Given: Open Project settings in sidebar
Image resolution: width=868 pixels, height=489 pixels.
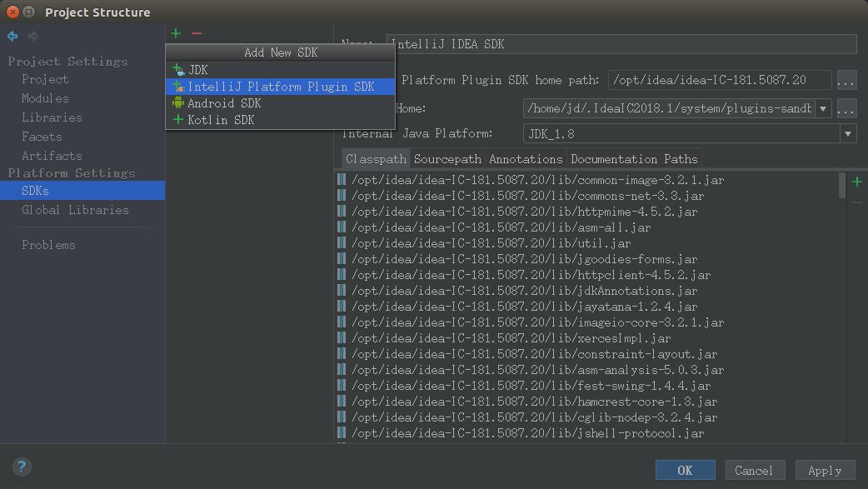Looking at the screenshot, I should 45,79.
